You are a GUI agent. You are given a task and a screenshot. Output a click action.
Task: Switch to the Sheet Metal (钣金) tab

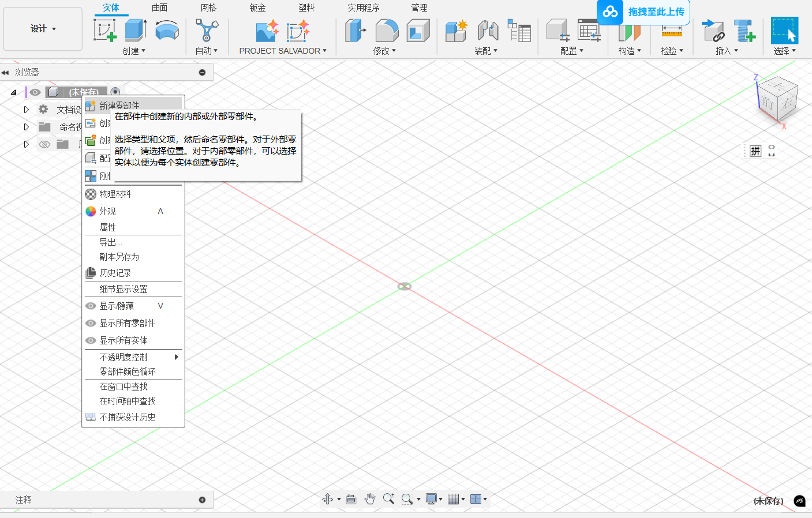pyautogui.click(x=258, y=7)
